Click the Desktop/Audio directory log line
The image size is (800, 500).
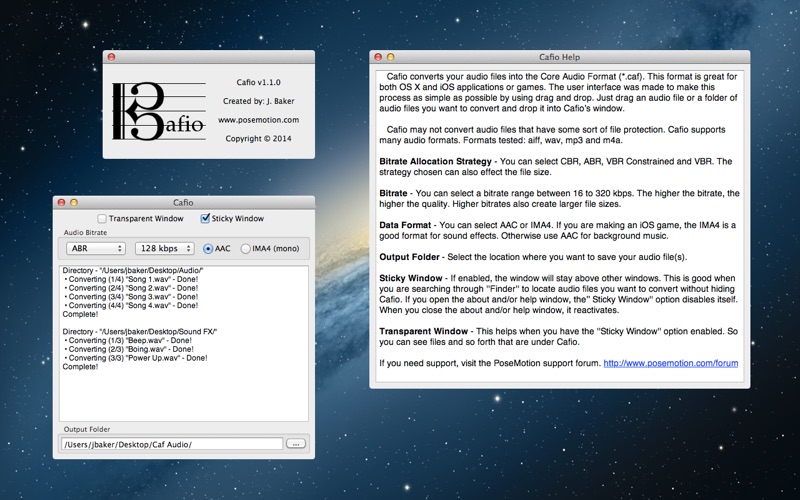click(133, 270)
